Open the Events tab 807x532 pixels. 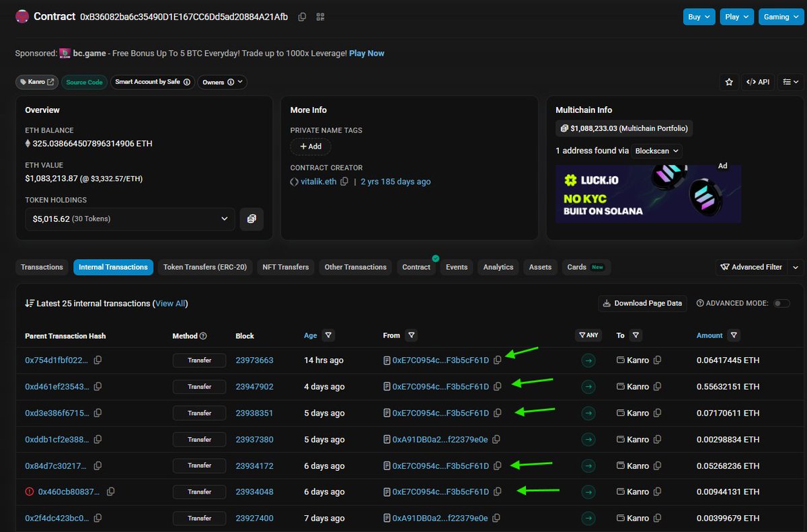457,267
